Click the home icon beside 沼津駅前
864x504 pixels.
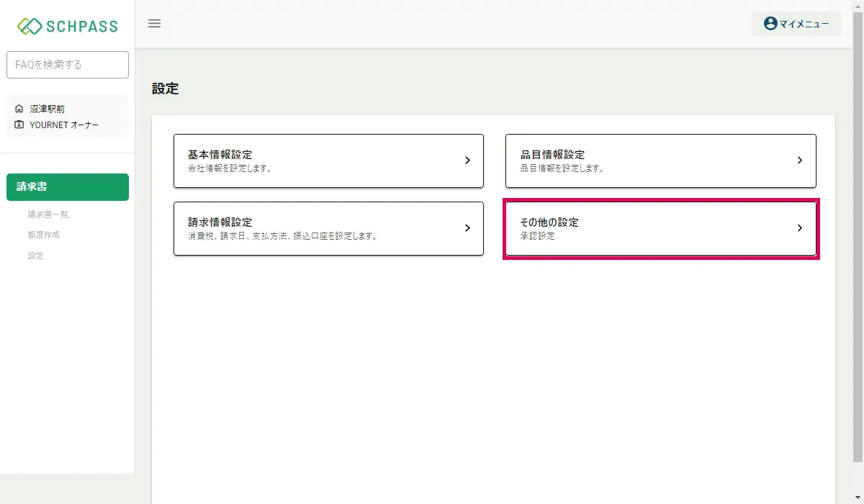pyautogui.click(x=19, y=109)
